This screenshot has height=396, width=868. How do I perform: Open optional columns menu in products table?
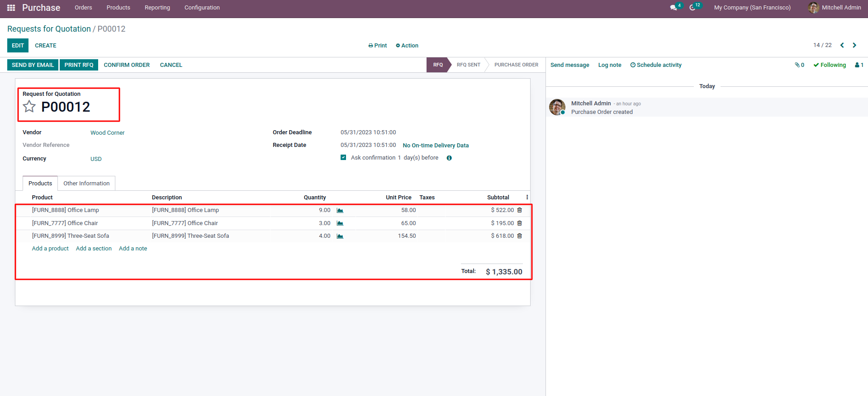click(x=527, y=198)
